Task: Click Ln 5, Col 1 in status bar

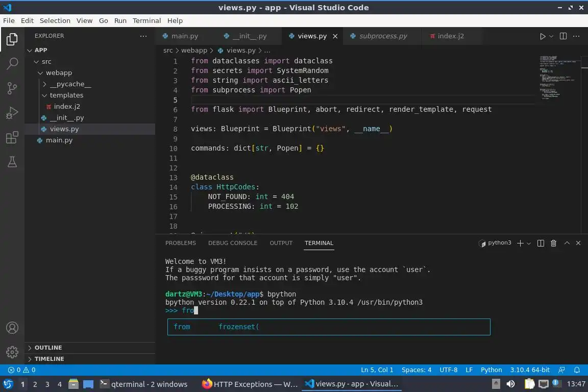Action: pos(377,370)
